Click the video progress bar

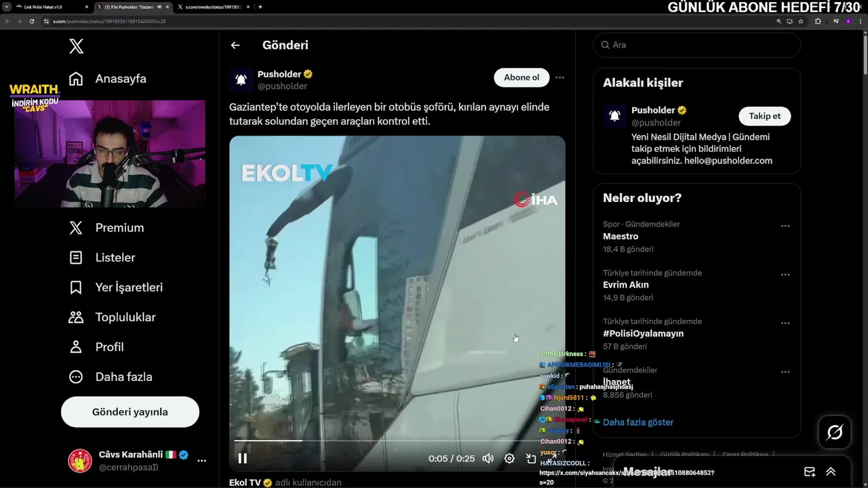(x=397, y=441)
